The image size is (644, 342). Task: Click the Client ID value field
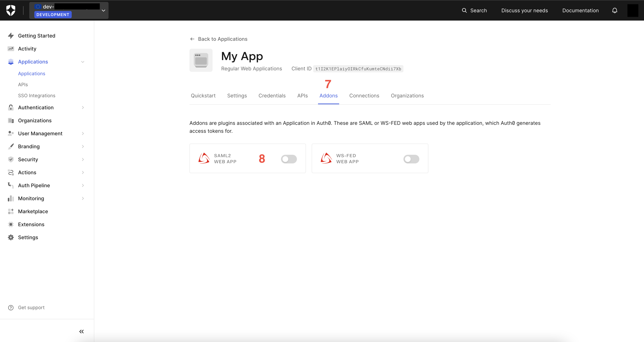(x=358, y=69)
